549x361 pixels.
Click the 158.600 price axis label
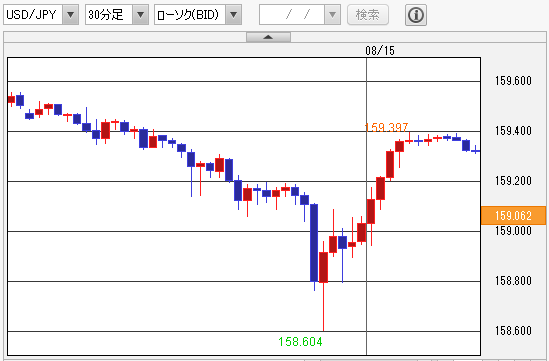[513, 331]
